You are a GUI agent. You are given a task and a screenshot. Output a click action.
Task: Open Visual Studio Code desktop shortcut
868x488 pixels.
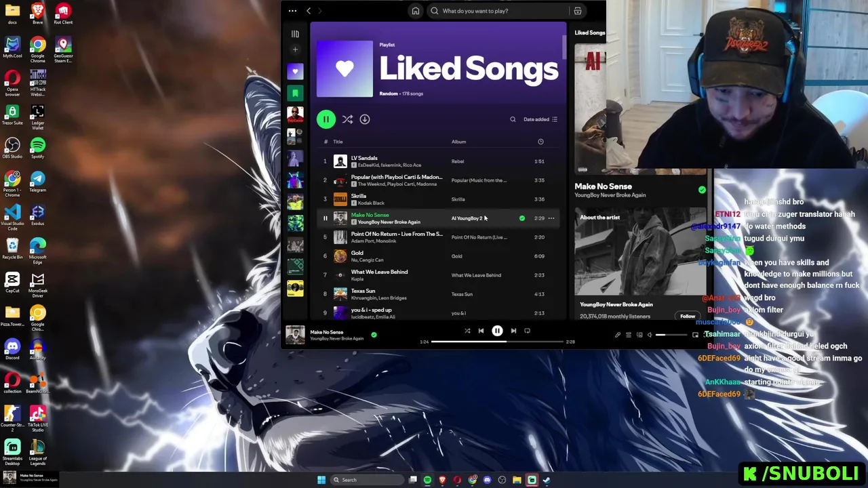tap(12, 218)
